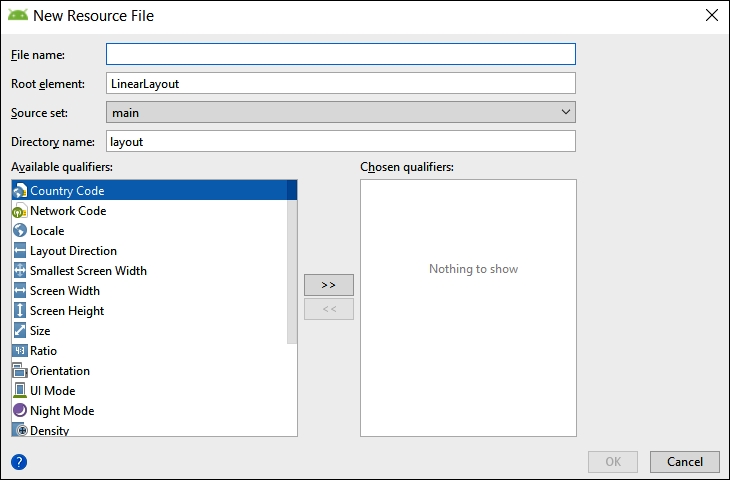Click the Night Mode moon icon
The width and height of the screenshot is (730, 480).
[20, 410]
